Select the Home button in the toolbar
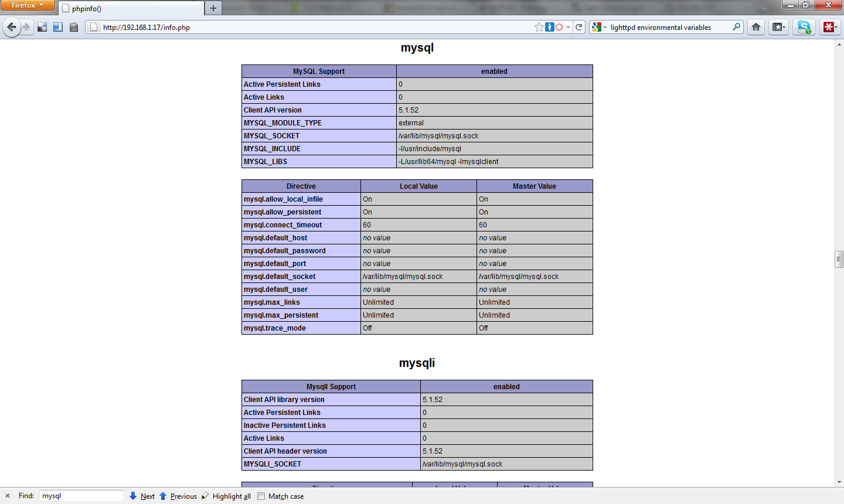Viewport: 844px width, 504px height. tap(755, 27)
